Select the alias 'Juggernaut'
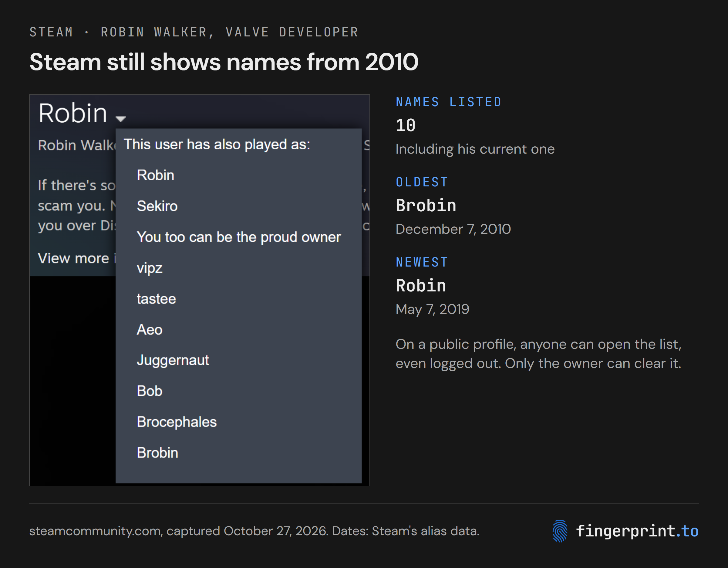The height and width of the screenshot is (568, 728). click(x=173, y=361)
